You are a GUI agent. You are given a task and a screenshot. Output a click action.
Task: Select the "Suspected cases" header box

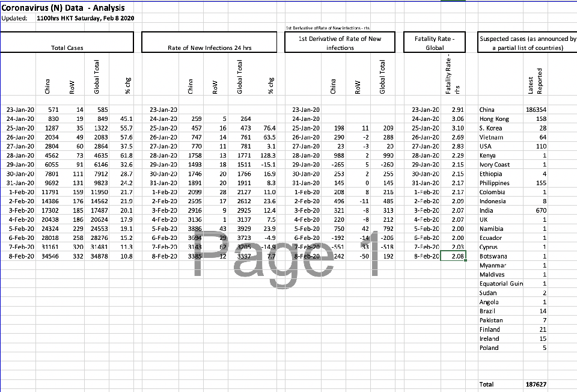click(x=527, y=43)
